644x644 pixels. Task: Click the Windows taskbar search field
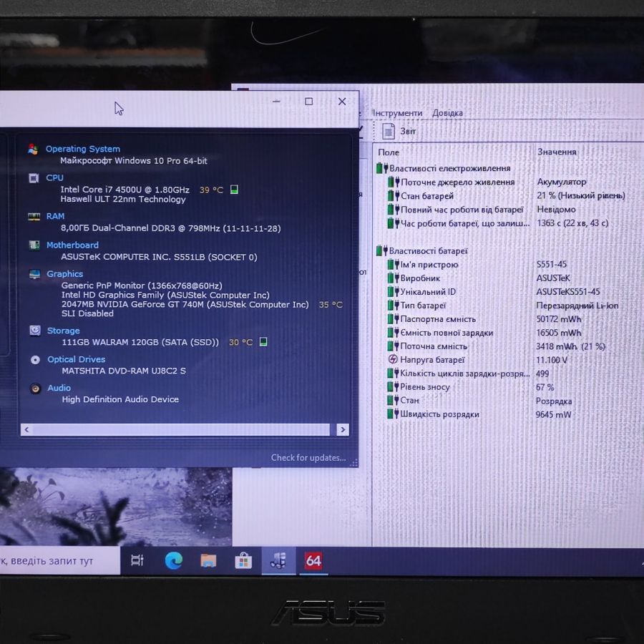click(60, 560)
